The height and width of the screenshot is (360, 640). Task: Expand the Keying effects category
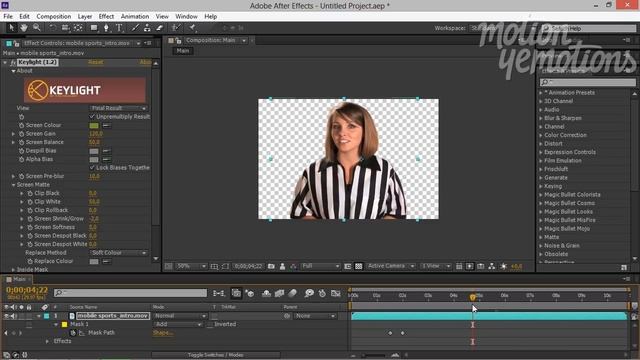(541, 186)
